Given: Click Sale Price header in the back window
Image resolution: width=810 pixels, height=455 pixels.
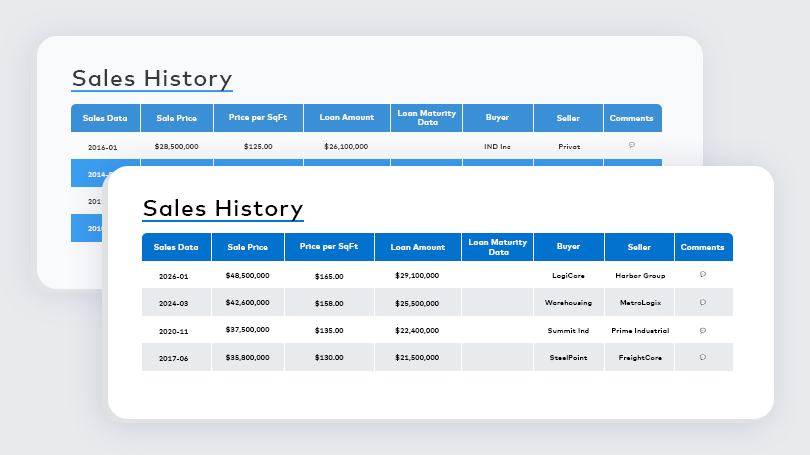Looking at the screenshot, I should click(177, 118).
